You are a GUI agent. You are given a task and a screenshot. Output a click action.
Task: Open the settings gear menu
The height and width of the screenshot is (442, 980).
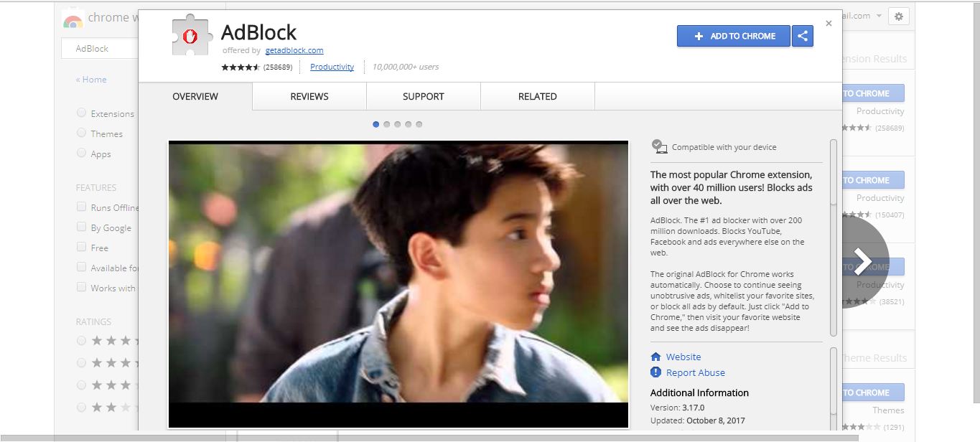[x=899, y=16]
